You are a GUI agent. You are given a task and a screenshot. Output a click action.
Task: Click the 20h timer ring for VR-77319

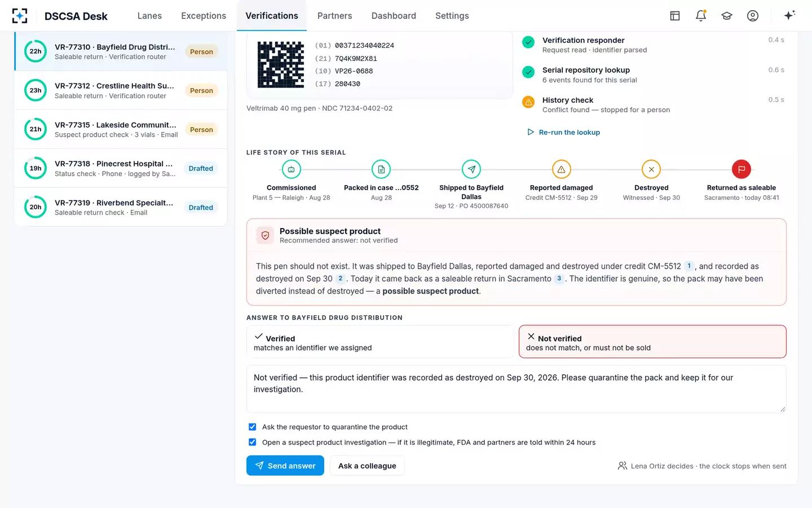click(x=36, y=207)
